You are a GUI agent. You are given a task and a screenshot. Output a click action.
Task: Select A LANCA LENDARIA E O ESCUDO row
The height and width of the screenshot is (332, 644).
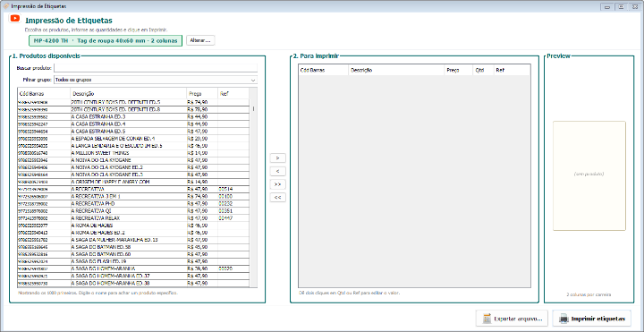click(133, 146)
